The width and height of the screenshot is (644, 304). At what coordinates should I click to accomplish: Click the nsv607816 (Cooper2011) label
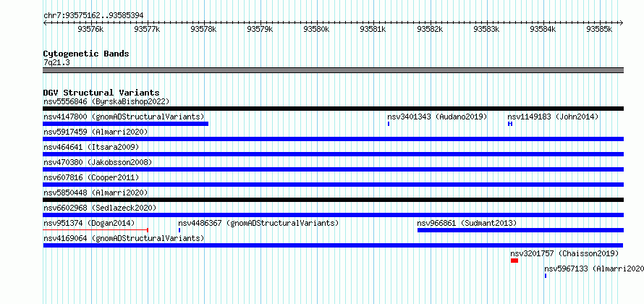[x=91, y=177]
